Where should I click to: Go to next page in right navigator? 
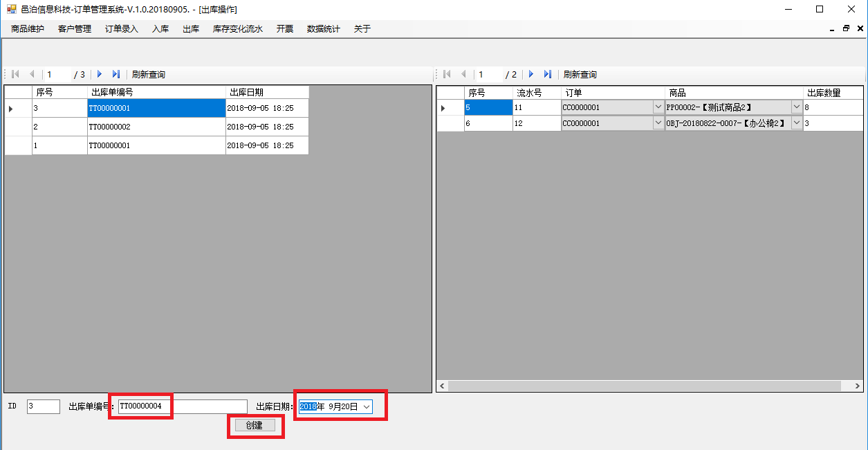[x=531, y=74]
